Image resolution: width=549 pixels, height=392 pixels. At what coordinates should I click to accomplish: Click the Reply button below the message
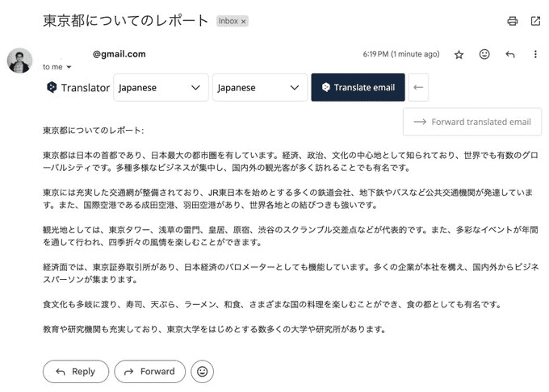[75, 371]
